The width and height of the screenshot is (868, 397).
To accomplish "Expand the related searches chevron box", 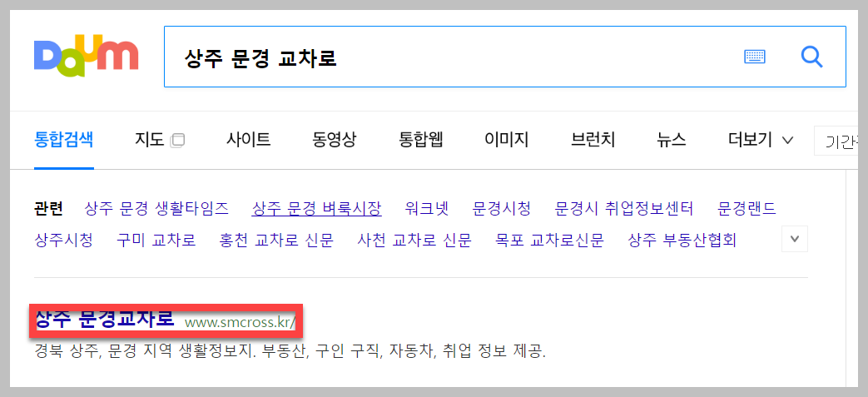I will [795, 239].
